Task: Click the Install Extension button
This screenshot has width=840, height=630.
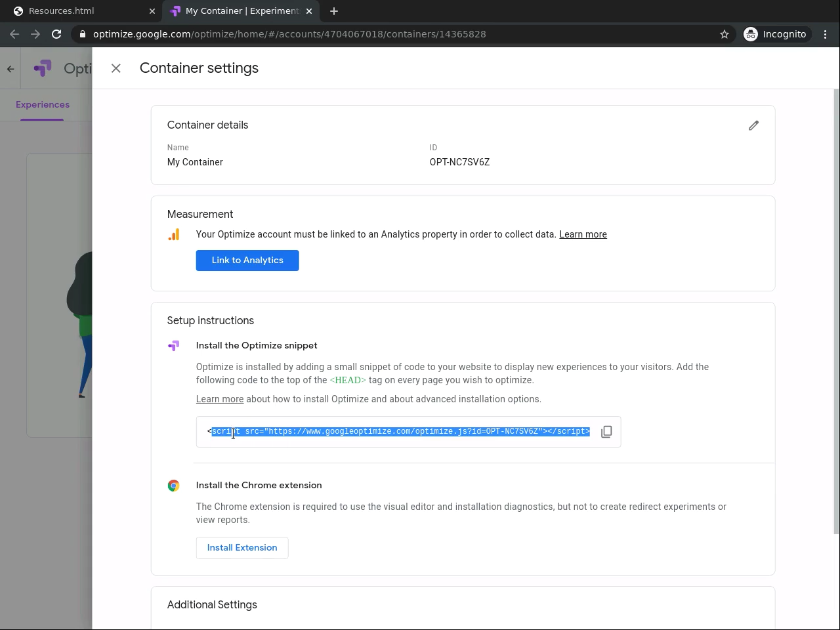Action: (242, 548)
